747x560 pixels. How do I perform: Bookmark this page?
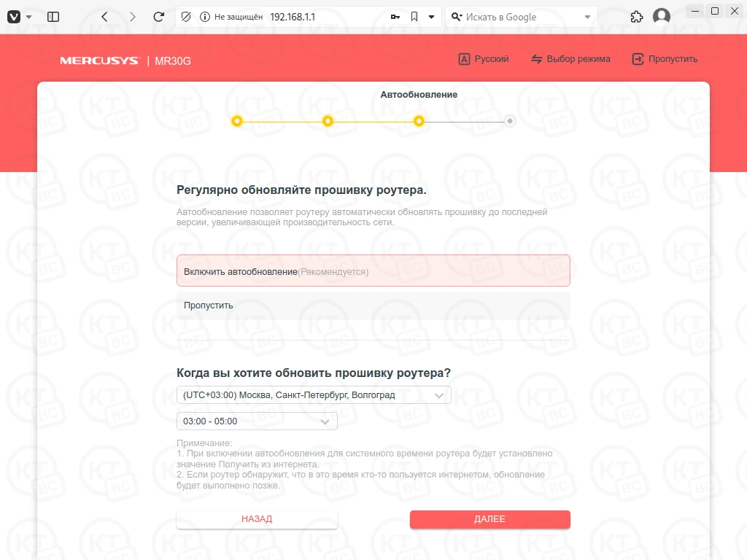point(414,17)
